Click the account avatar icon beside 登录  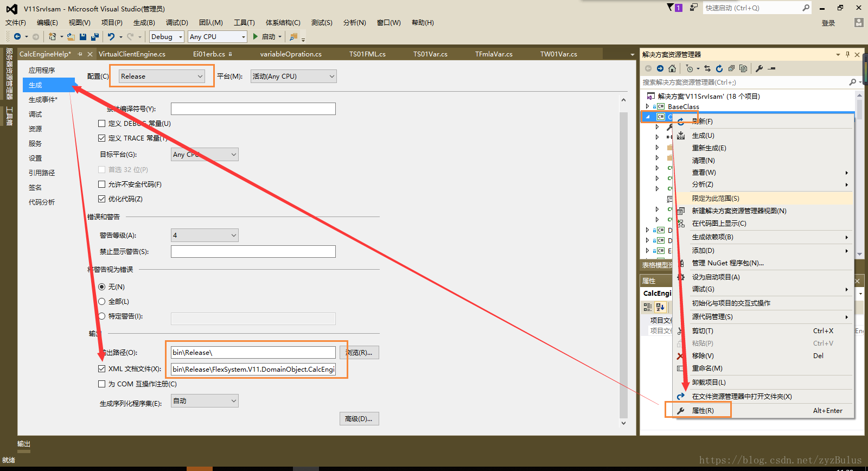(858, 22)
